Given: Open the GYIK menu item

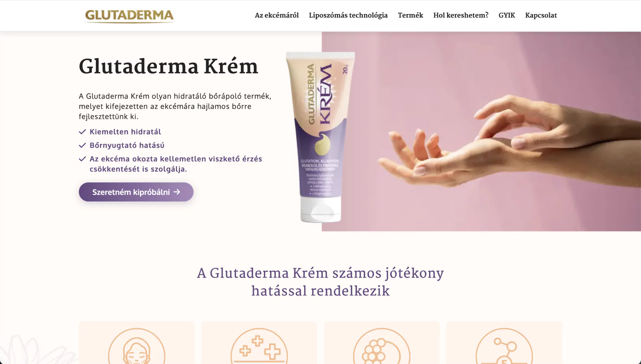Looking at the screenshot, I should (507, 15).
